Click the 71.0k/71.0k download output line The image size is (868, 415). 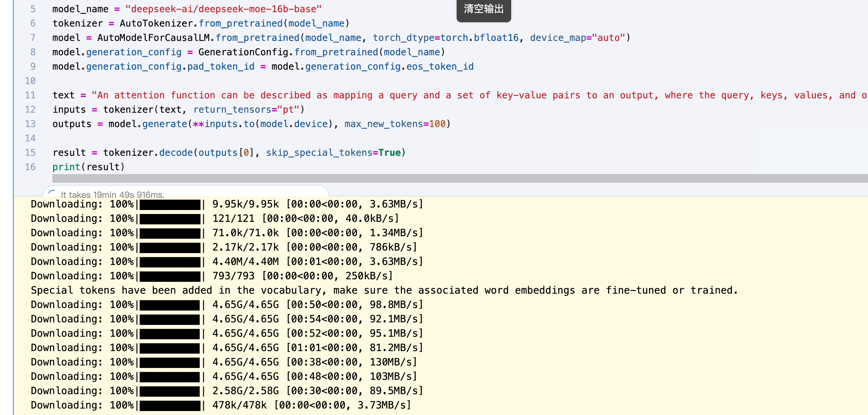coord(227,233)
